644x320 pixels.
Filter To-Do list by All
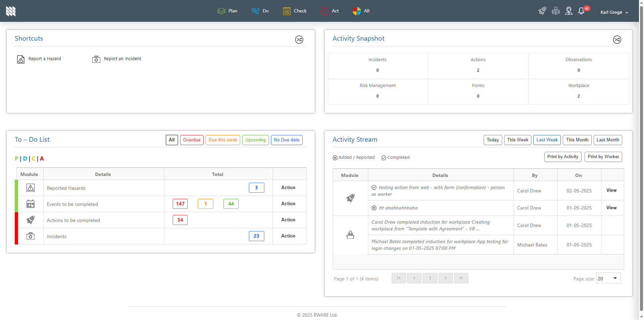(x=172, y=140)
